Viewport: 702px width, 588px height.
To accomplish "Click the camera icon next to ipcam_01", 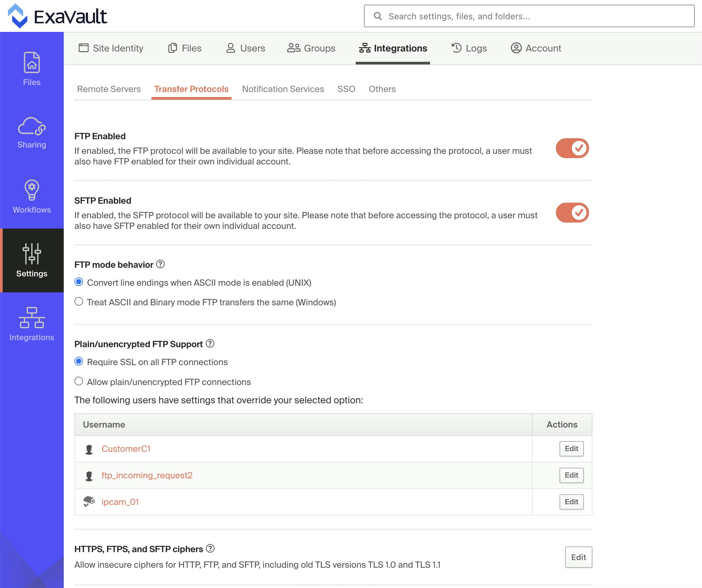I will coord(89,501).
